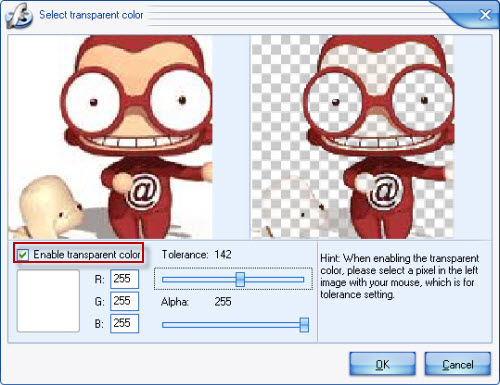The height and width of the screenshot is (385, 500).
Task: Click the Hint text panel
Action: (400, 276)
